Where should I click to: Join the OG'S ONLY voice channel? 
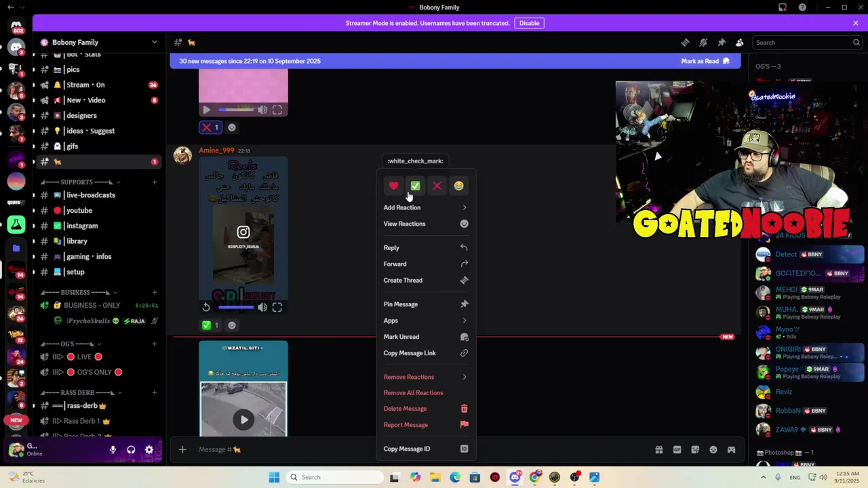pyautogui.click(x=99, y=372)
